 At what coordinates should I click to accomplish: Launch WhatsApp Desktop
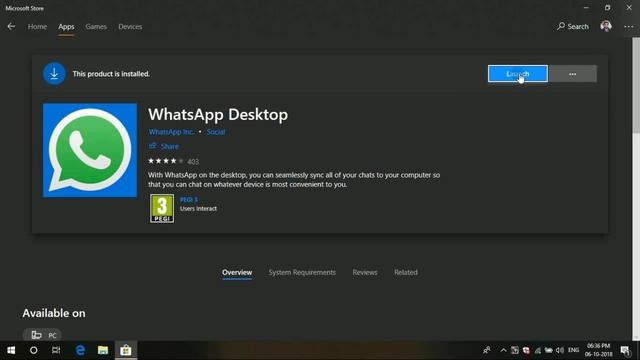tap(518, 74)
